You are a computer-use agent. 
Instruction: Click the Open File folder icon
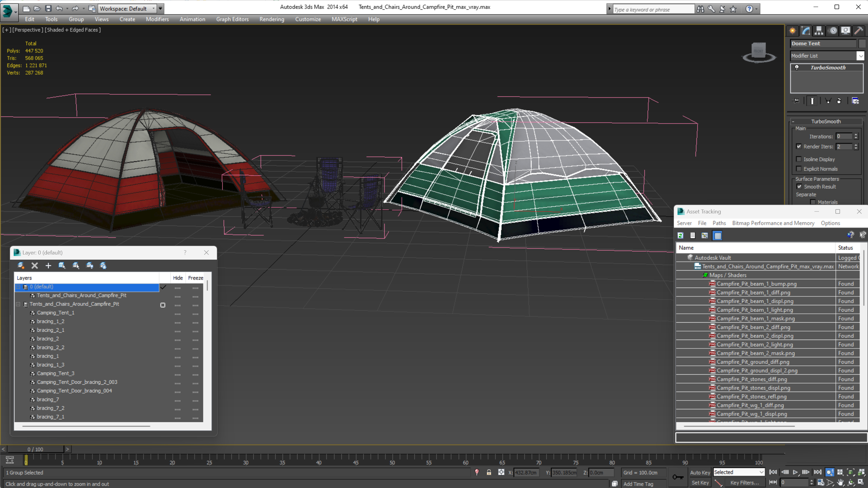[x=37, y=9]
